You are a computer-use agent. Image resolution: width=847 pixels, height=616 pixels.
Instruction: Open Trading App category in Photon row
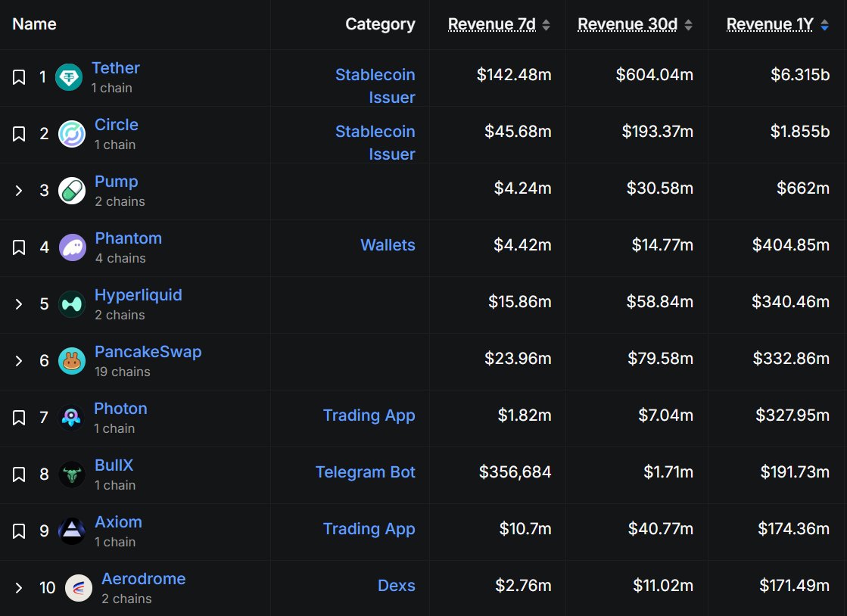(x=369, y=415)
